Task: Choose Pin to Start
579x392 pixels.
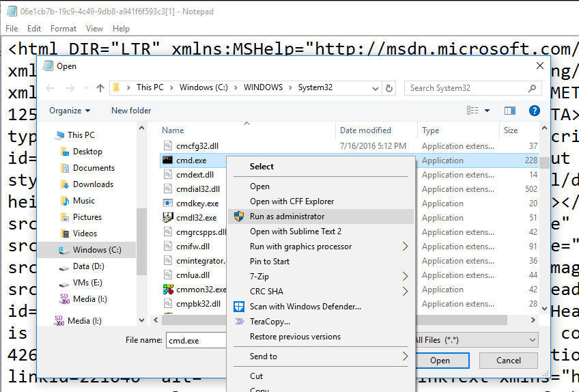Action: tap(320, 262)
